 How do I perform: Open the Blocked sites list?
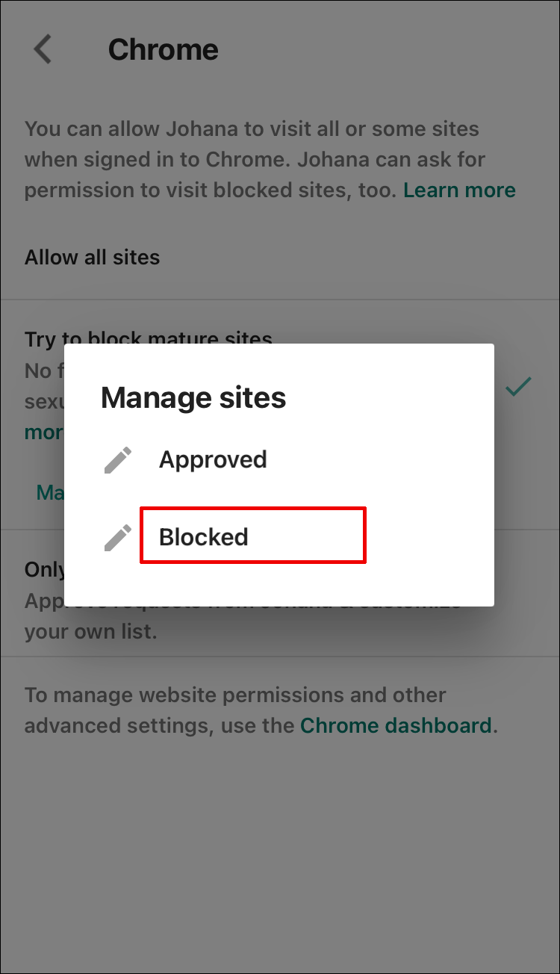[x=204, y=537]
